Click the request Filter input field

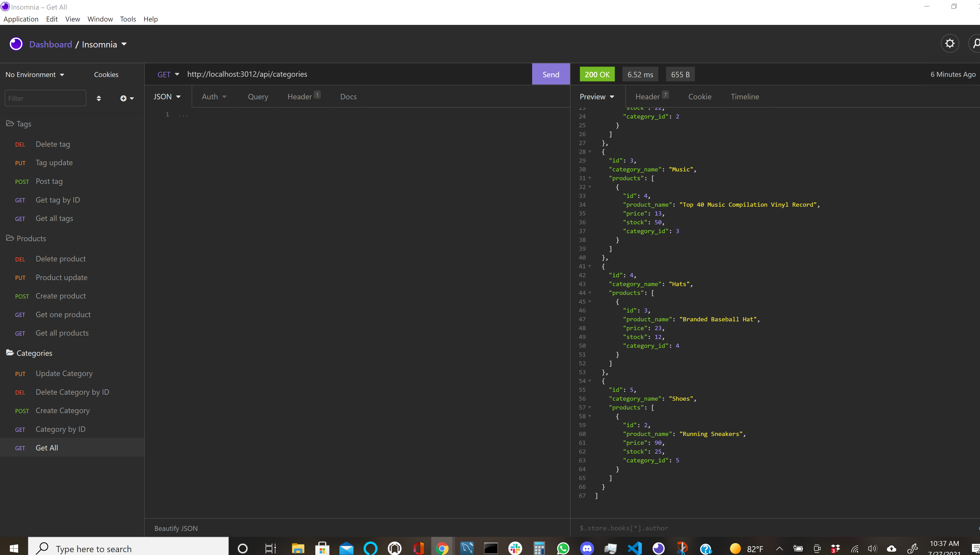coord(45,98)
